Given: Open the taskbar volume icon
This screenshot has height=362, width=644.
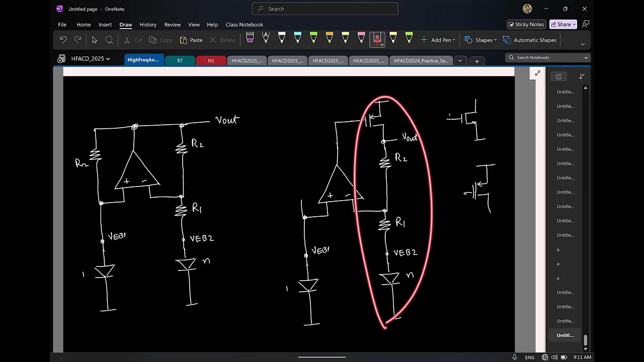Looking at the screenshot, I should click(x=554, y=357).
